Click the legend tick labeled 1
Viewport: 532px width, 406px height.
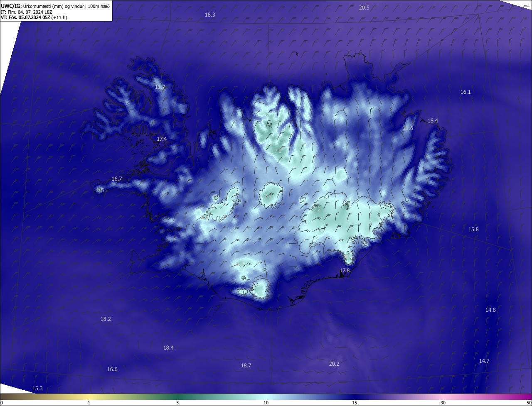tap(89, 403)
